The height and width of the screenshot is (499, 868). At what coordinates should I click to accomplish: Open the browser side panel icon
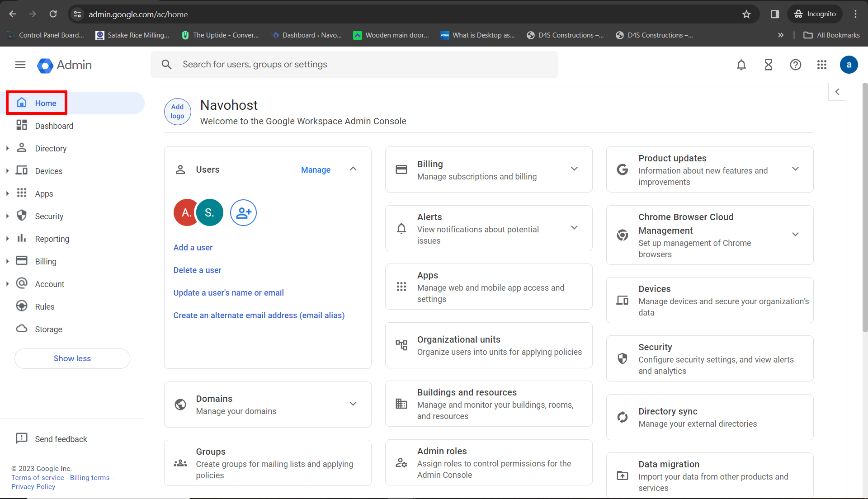775,14
